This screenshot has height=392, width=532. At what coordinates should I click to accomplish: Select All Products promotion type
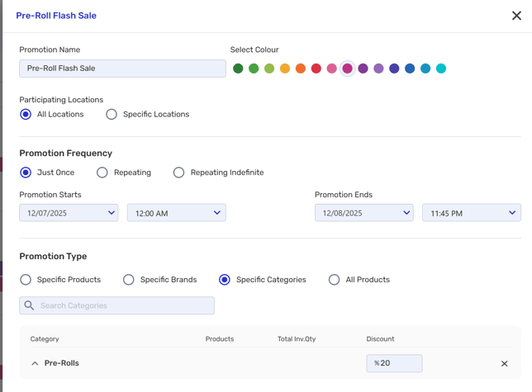pos(335,280)
